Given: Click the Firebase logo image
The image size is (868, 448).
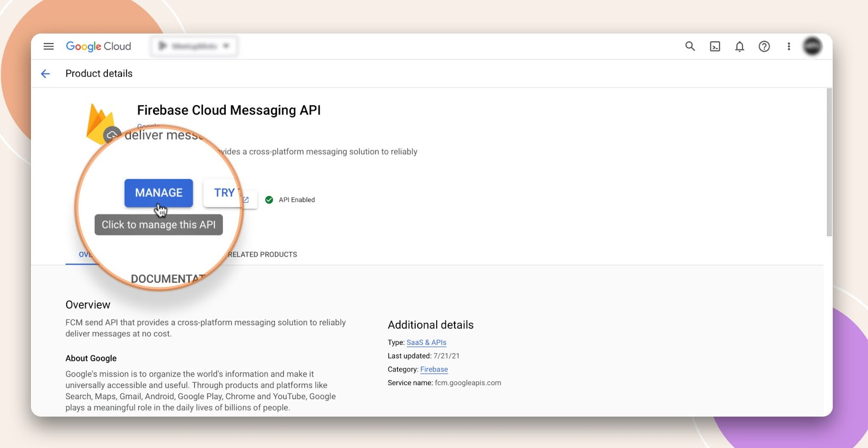Looking at the screenshot, I should pos(100,123).
